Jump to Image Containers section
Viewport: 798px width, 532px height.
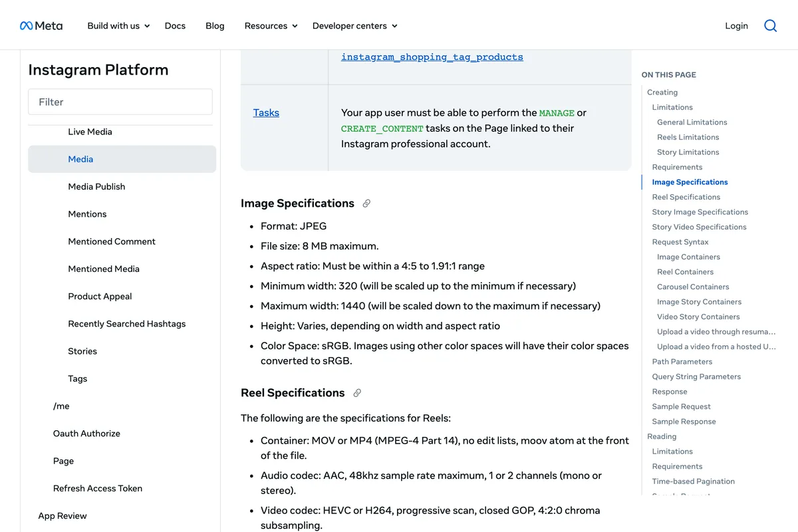tap(688, 257)
